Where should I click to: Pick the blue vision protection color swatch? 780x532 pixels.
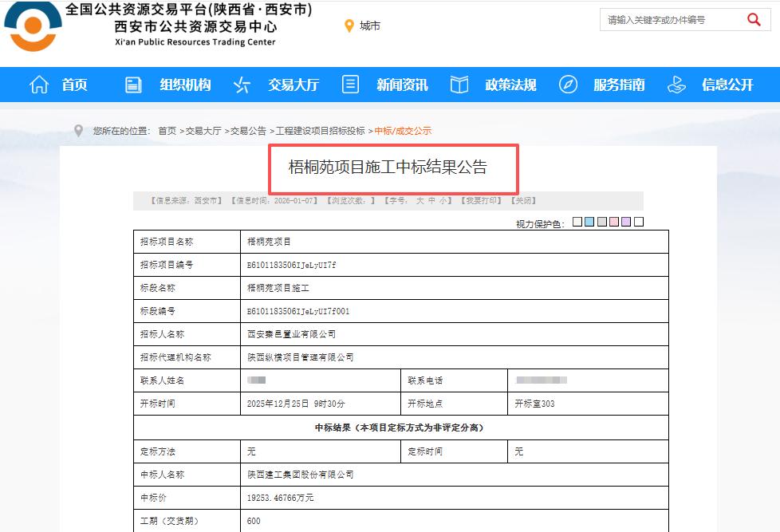(589, 222)
